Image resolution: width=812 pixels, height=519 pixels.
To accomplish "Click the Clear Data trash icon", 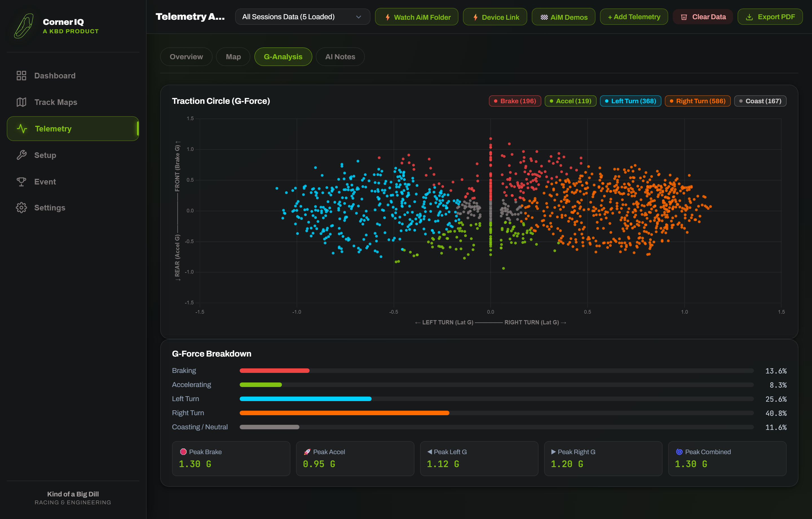I will [x=683, y=17].
